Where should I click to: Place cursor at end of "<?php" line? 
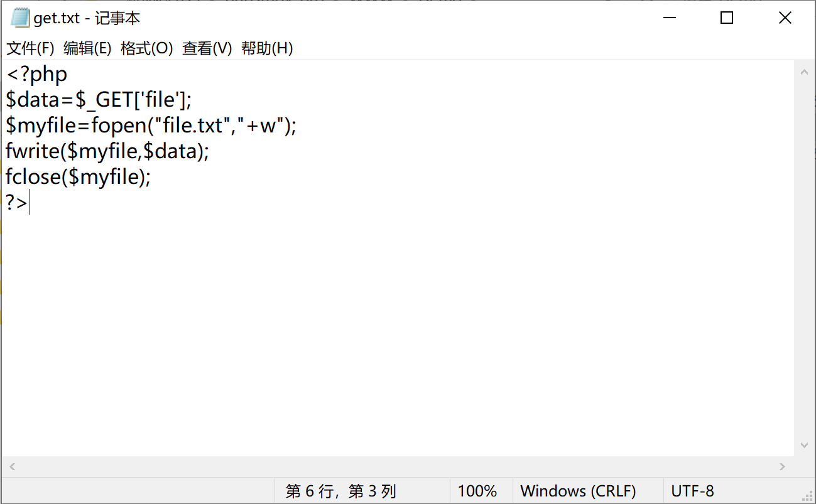(68, 75)
